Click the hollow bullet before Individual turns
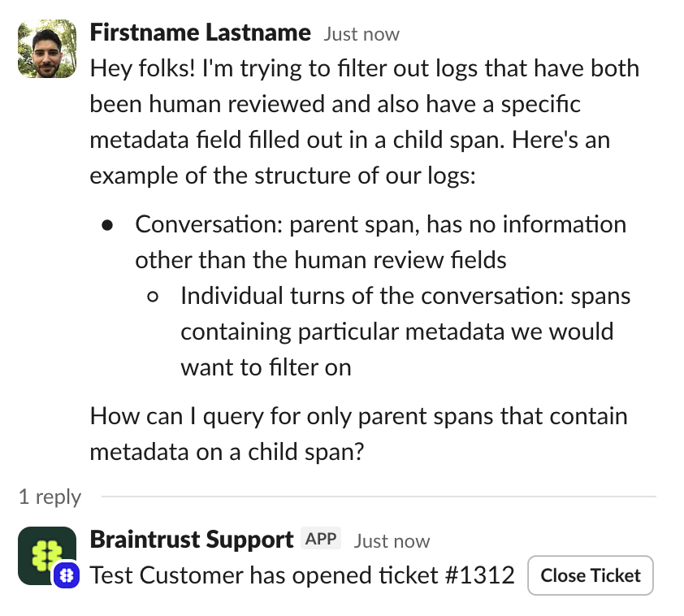The width and height of the screenshot is (684, 616). point(153,297)
